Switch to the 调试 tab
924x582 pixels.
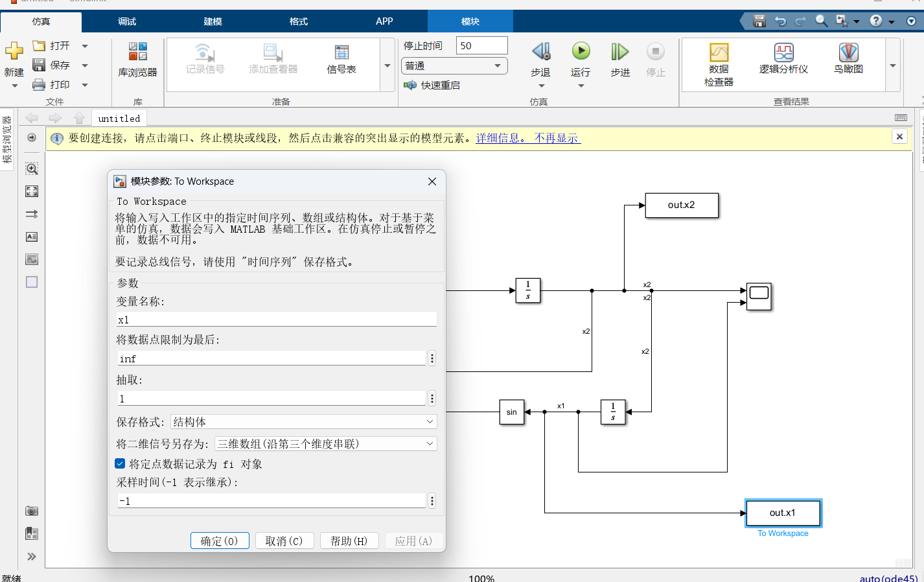(127, 21)
